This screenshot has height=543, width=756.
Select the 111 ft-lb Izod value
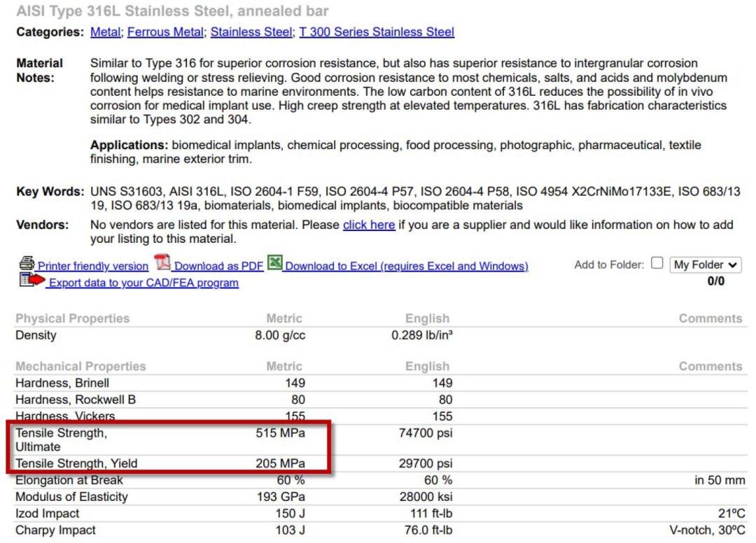coord(431,514)
